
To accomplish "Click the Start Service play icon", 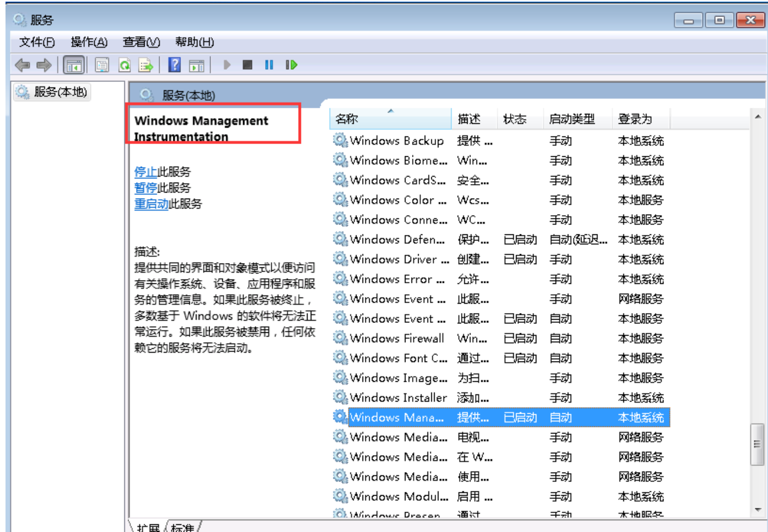I will point(227,65).
